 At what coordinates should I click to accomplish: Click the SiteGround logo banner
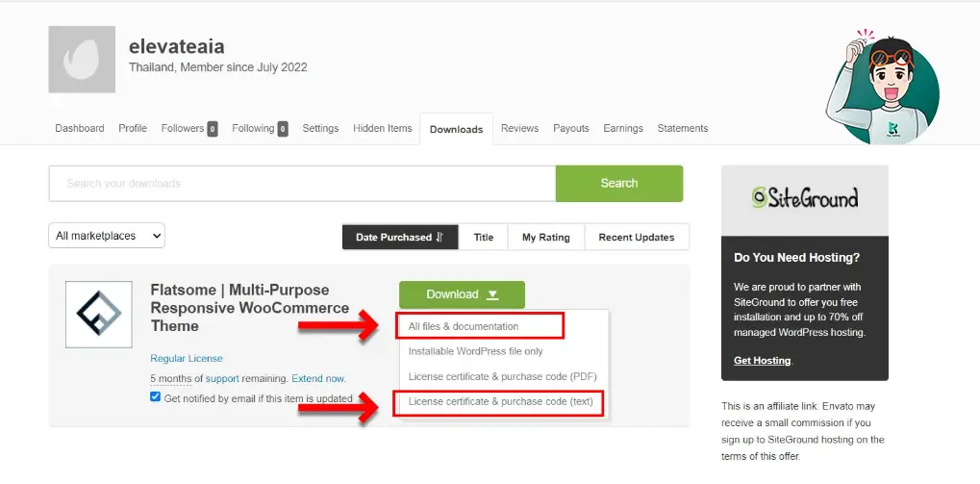(804, 199)
